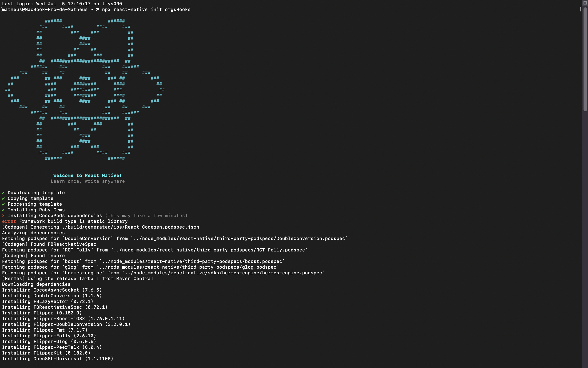Viewport: 588px width, 368px height.
Task: Click 'Installing CocoaAsyncSocket (7.6.5)'
Action: click(52, 290)
